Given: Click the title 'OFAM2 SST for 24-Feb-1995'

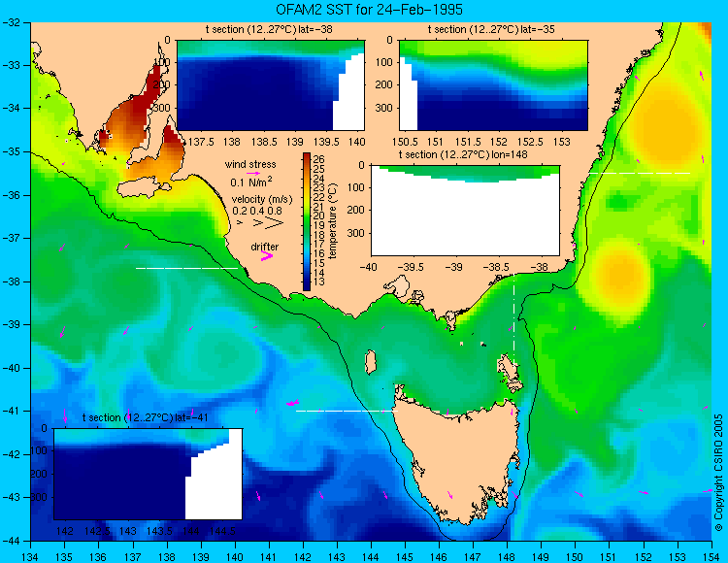Looking at the screenshot, I should [x=369, y=10].
